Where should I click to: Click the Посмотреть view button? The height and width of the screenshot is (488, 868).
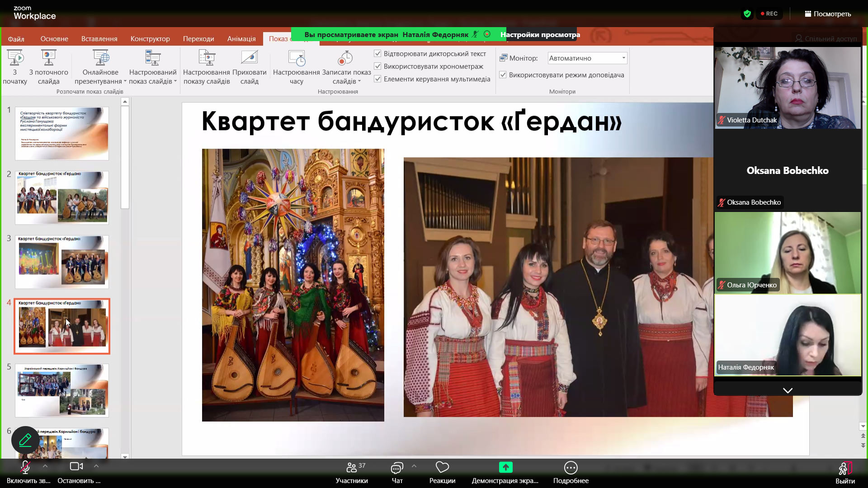pos(827,14)
